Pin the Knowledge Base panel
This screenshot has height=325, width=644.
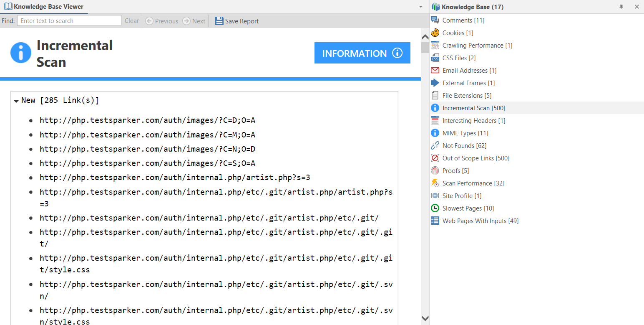tap(621, 7)
